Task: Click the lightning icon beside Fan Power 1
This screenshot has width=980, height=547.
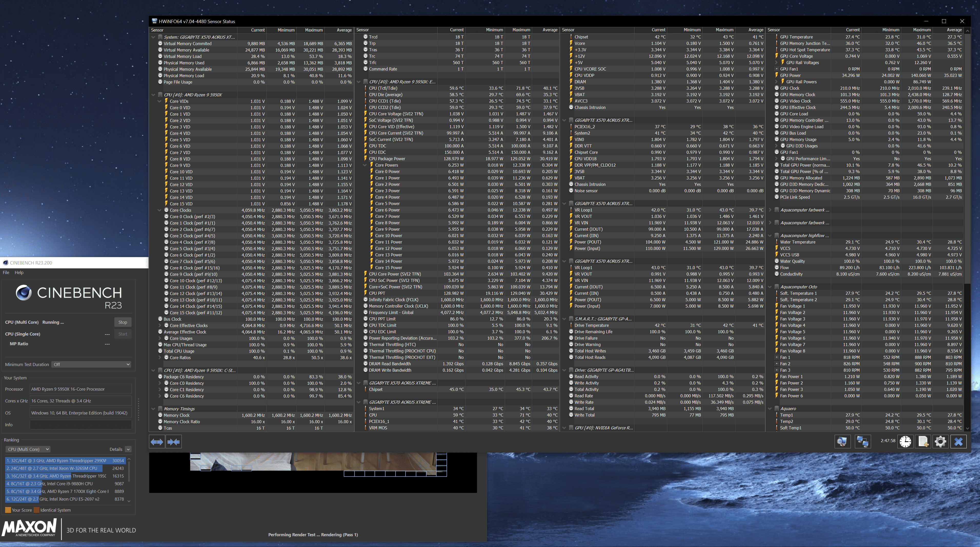Action: [x=776, y=377]
